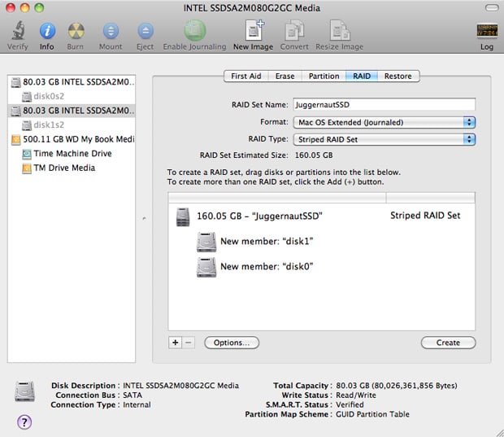Select the highlighted second 80.03 GB INTEL SSD
Image resolution: width=504 pixels, height=437 pixels.
pos(72,111)
